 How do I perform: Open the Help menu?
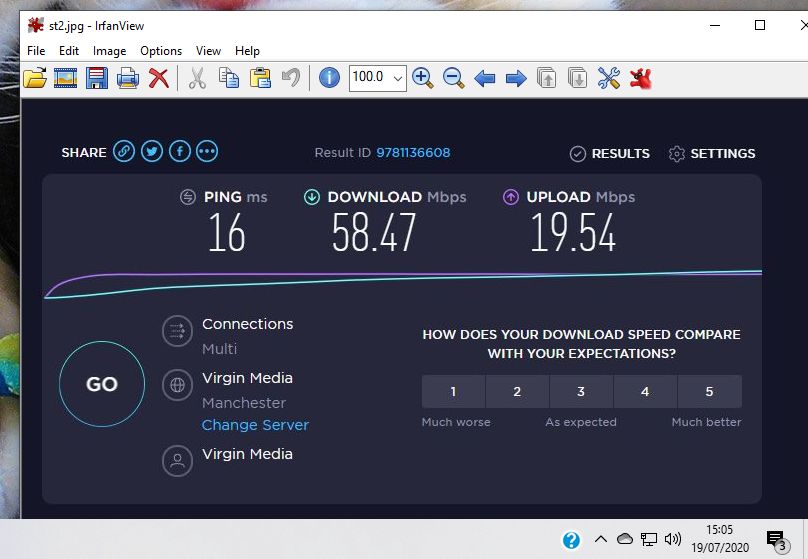click(x=247, y=51)
